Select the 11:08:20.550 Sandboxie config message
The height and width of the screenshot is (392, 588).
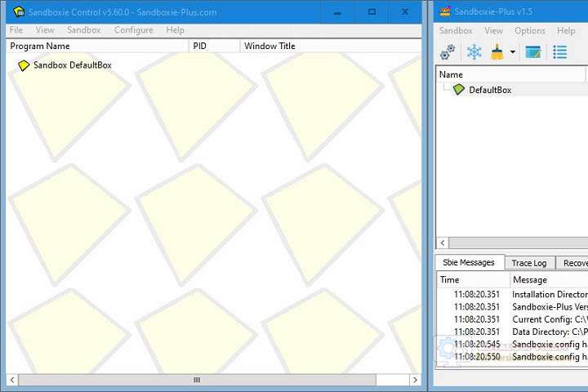513,356
